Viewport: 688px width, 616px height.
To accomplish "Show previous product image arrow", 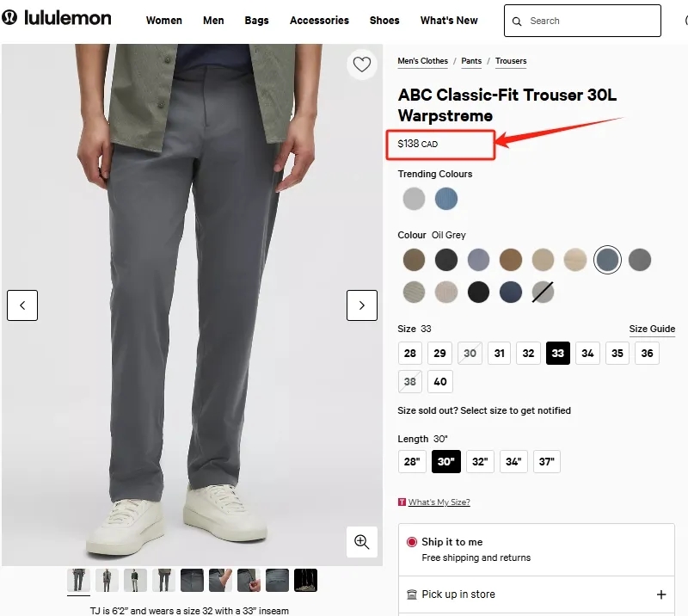I will click(22, 305).
